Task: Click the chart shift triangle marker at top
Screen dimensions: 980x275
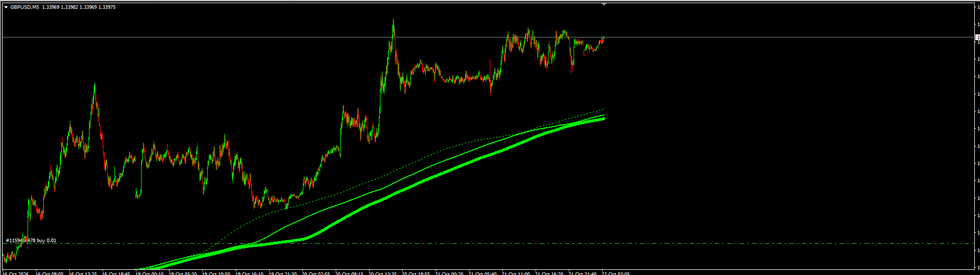Action: click(604, 4)
